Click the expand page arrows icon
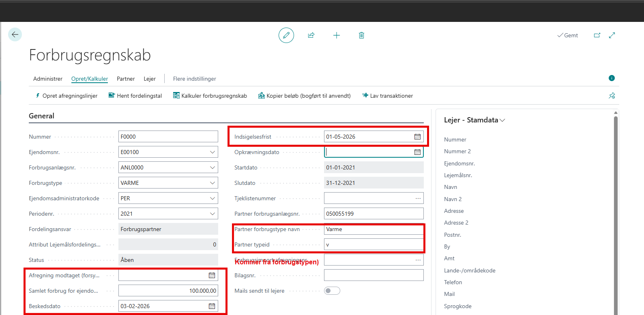The width and height of the screenshot is (644, 315). click(x=612, y=35)
